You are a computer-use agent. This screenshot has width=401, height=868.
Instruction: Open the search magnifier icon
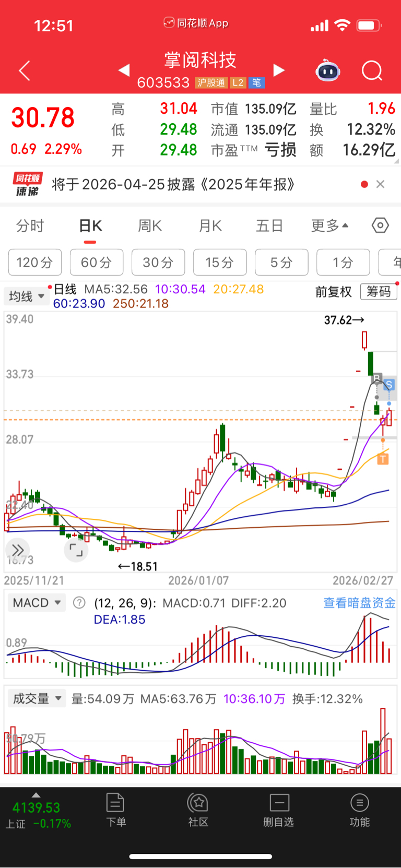point(372,70)
